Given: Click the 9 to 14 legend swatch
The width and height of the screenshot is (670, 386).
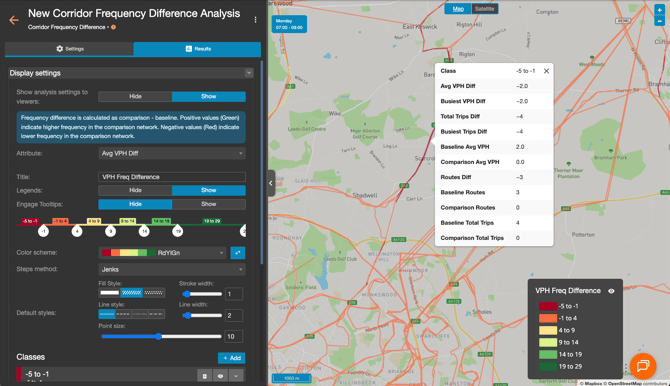Looking at the screenshot, I should (548, 342).
